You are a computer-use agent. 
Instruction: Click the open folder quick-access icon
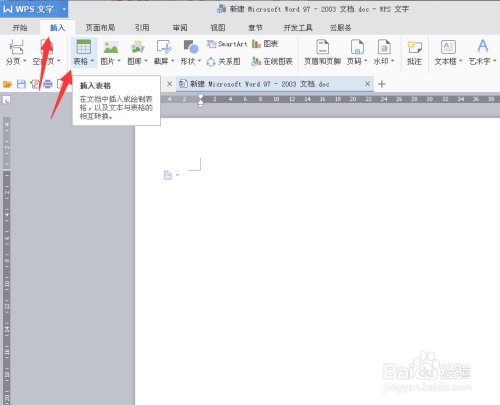click(x=7, y=84)
